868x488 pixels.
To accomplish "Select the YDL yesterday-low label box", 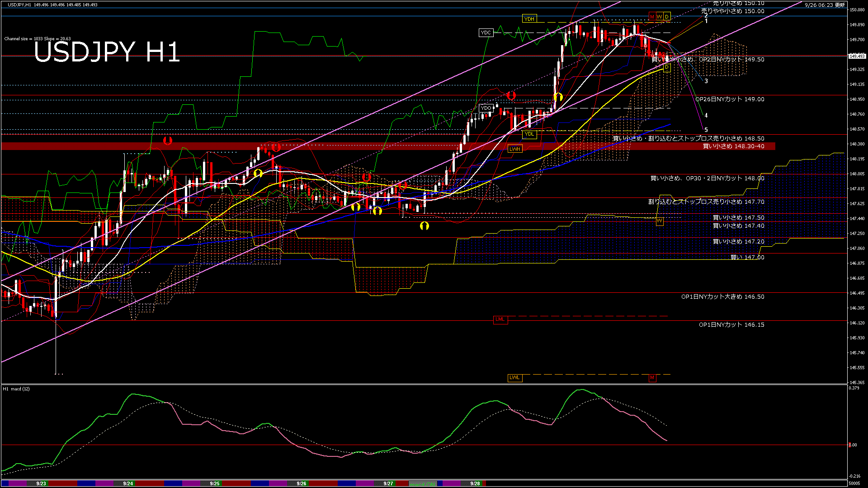I will (529, 134).
